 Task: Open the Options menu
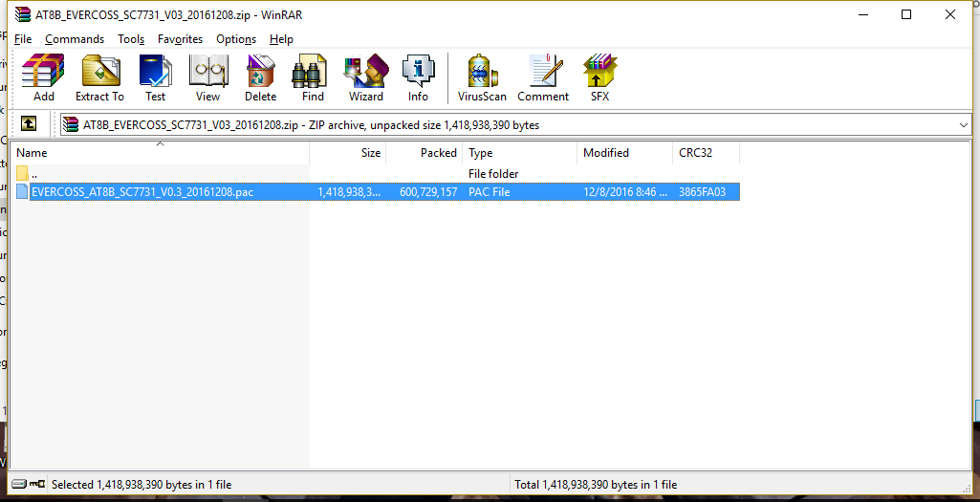236,39
